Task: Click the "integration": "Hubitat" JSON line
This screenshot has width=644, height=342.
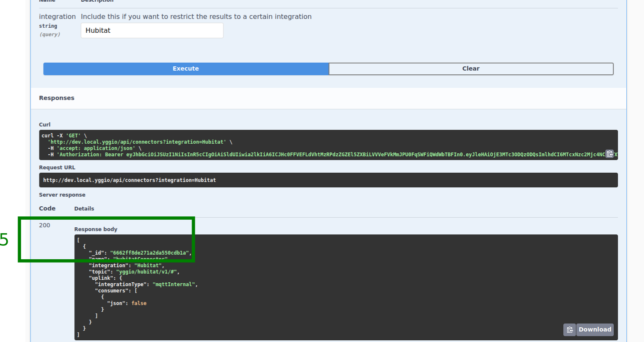Action: click(126, 266)
